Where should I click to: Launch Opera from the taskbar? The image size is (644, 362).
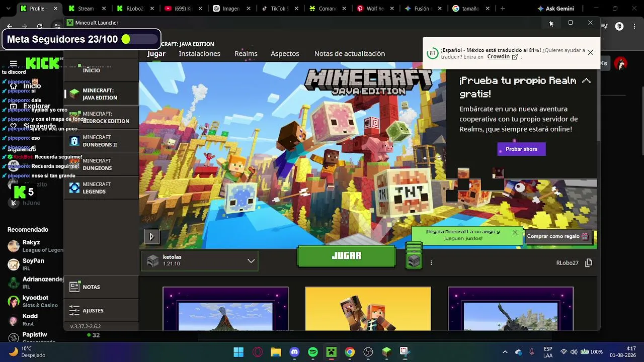point(258,352)
